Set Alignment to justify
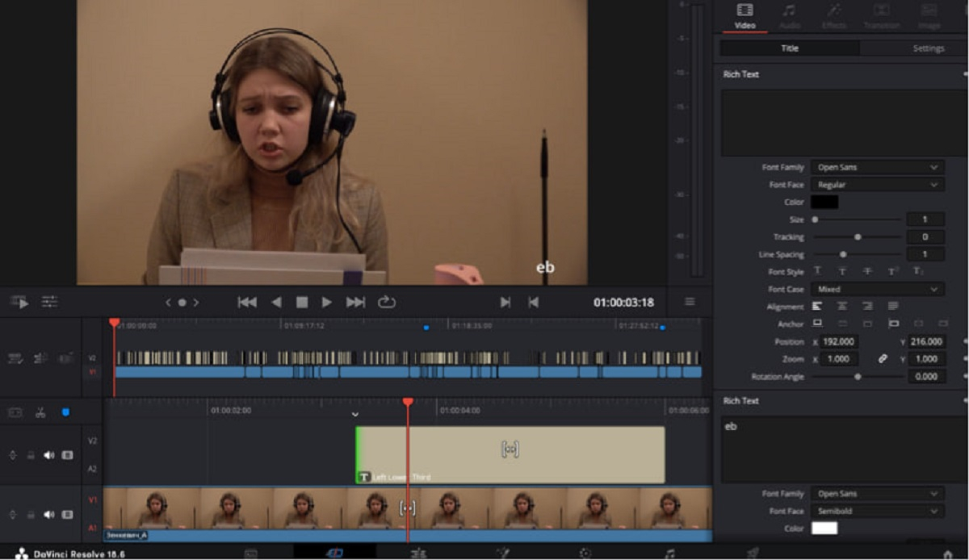969x560 pixels. [x=893, y=307]
